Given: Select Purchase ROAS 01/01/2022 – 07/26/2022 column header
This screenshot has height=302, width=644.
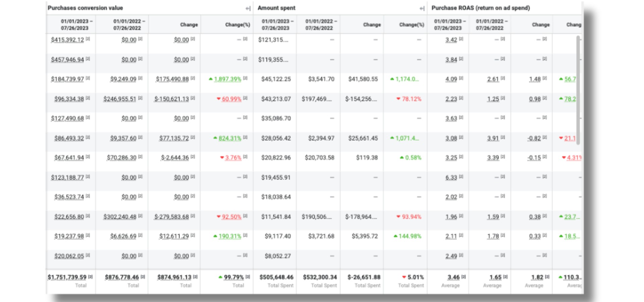Looking at the screenshot, I should click(x=489, y=24).
